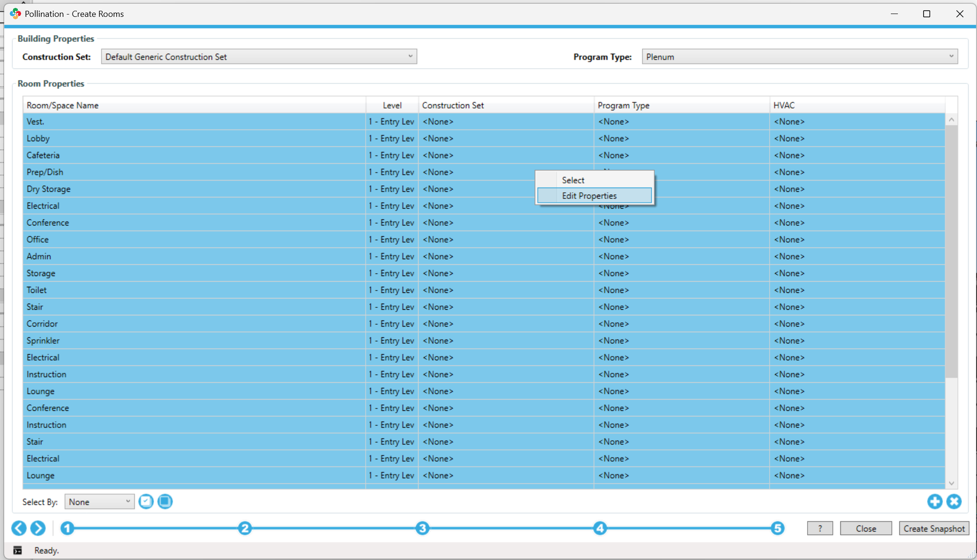Click the blue X remove room icon
The image size is (977, 560).
click(x=954, y=502)
